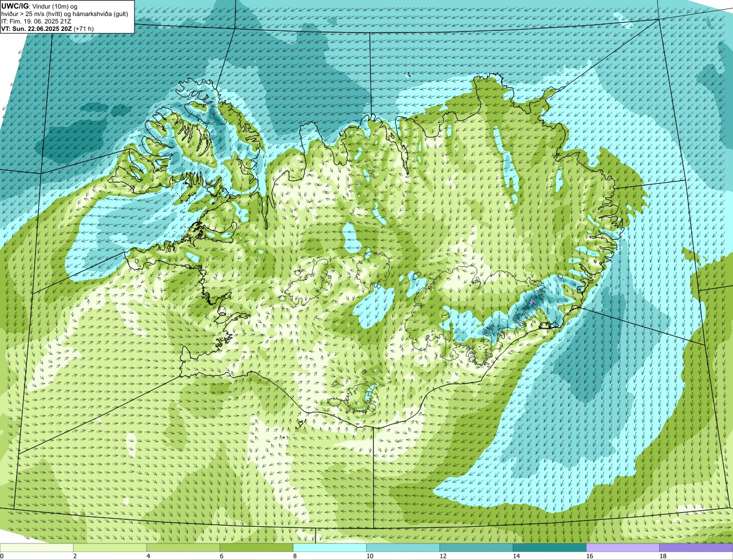Click the valid time 'VT: Sun. 22.06.2025 20Z (+71 h)'
The image size is (733, 560).
pyautogui.click(x=48, y=28)
